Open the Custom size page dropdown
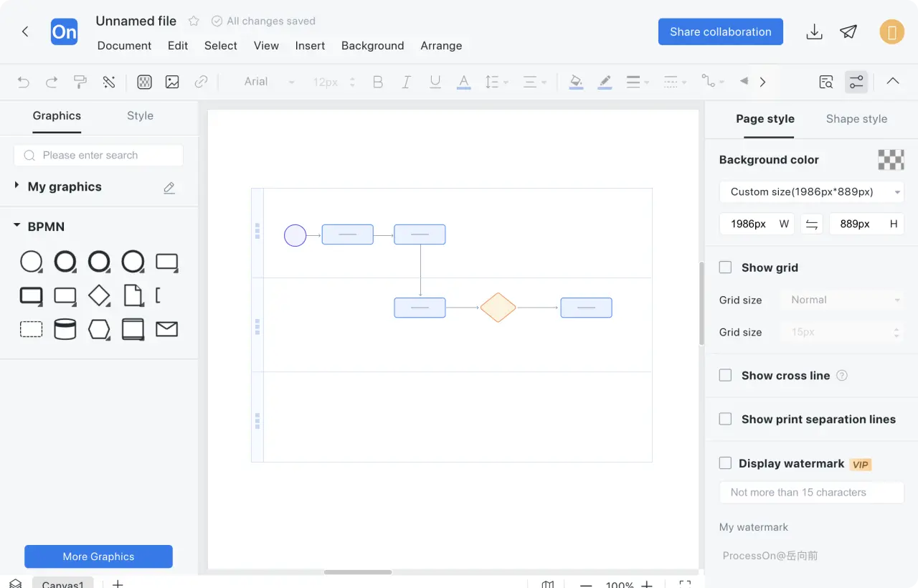918x588 pixels. click(x=811, y=192)
